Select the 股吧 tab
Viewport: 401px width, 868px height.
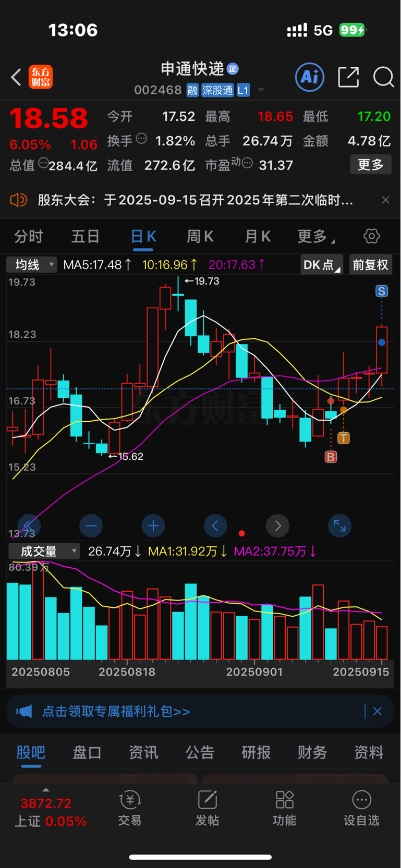[x=31, y=752]
